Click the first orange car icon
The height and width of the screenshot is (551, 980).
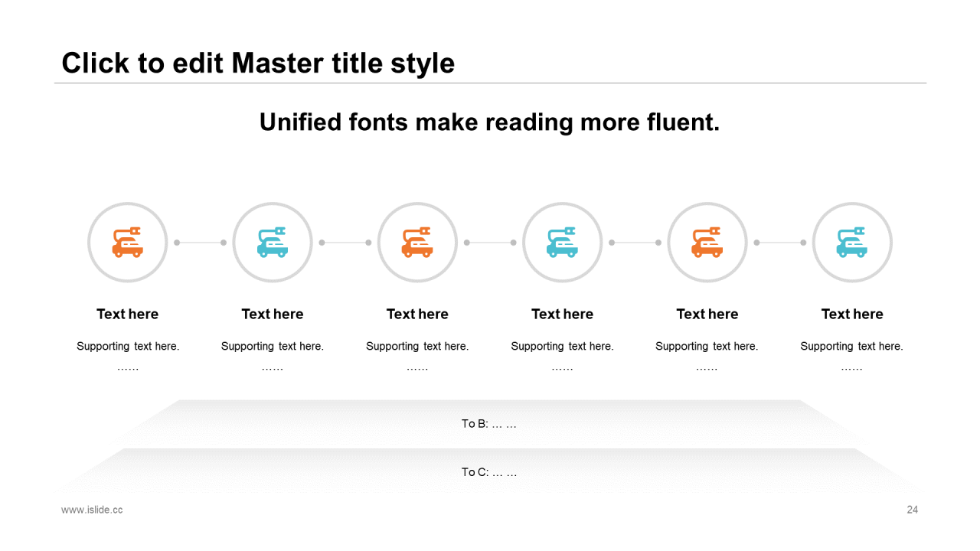tap(127, 243)
